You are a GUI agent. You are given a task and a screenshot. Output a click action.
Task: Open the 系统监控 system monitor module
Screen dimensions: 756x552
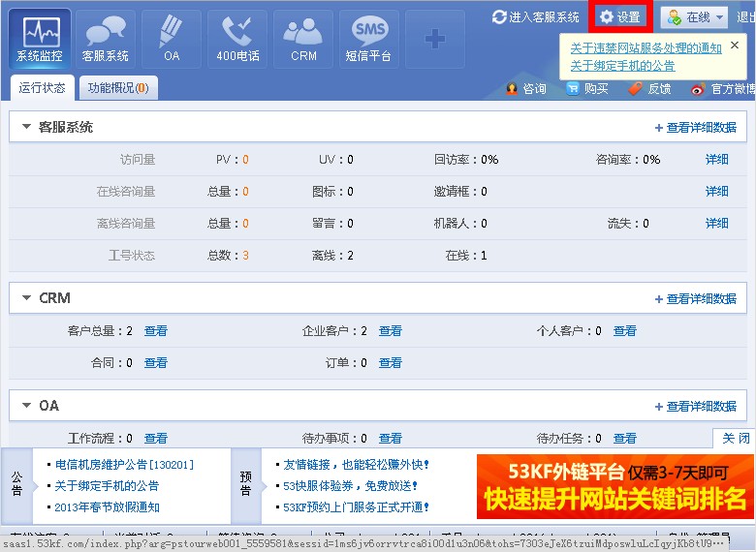[x=39, y=40]
